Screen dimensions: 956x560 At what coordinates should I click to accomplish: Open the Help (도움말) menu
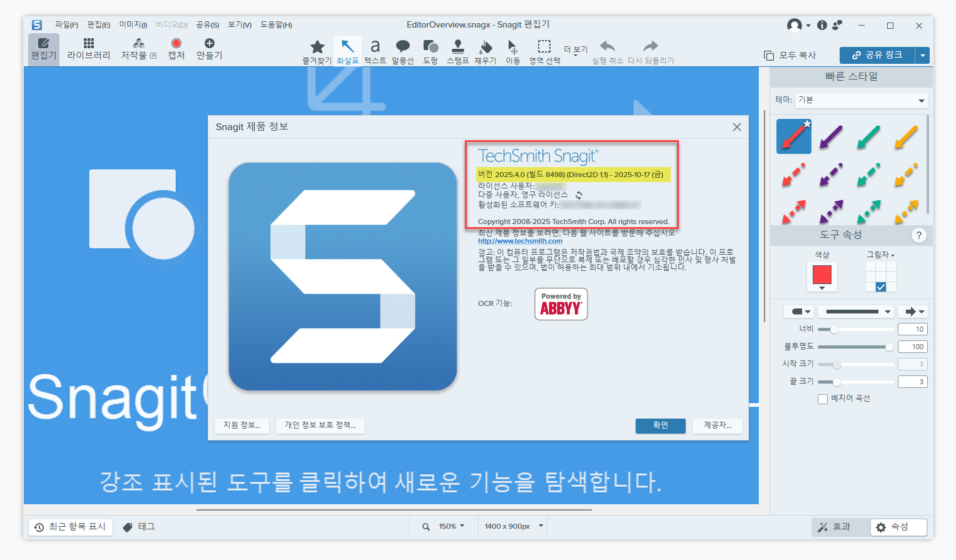[x=277, y=25]
